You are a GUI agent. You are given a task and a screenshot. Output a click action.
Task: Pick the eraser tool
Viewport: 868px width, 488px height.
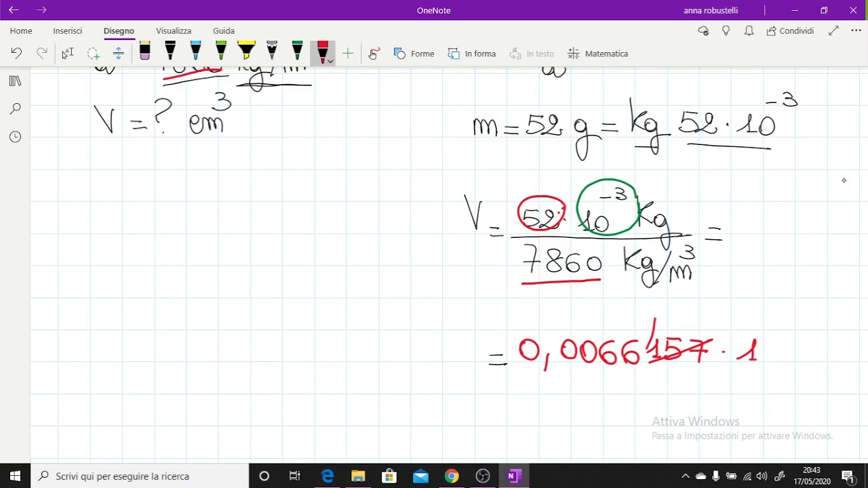(x=144, y=52)
